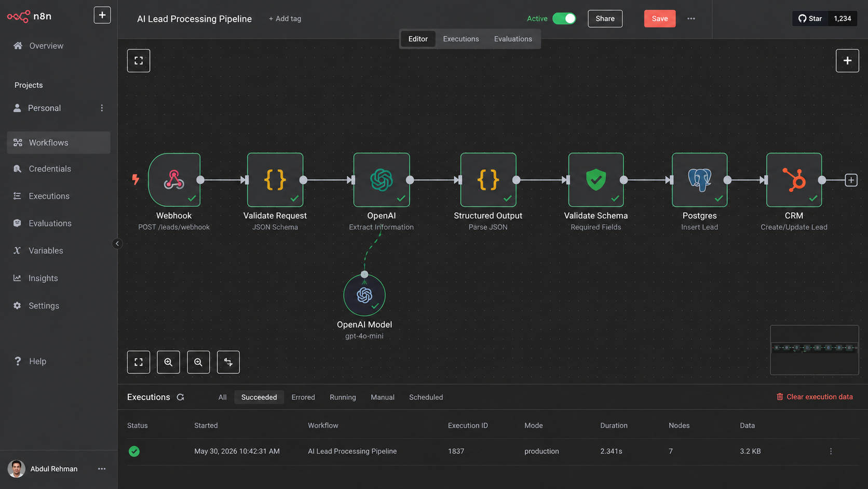Click the Projects section heading

(x=29, y=85)
